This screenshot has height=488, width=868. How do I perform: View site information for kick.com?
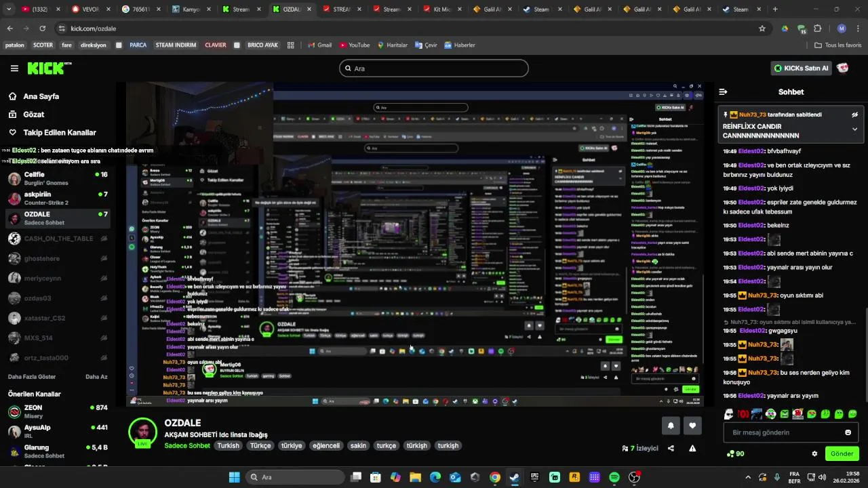point(62,28)
